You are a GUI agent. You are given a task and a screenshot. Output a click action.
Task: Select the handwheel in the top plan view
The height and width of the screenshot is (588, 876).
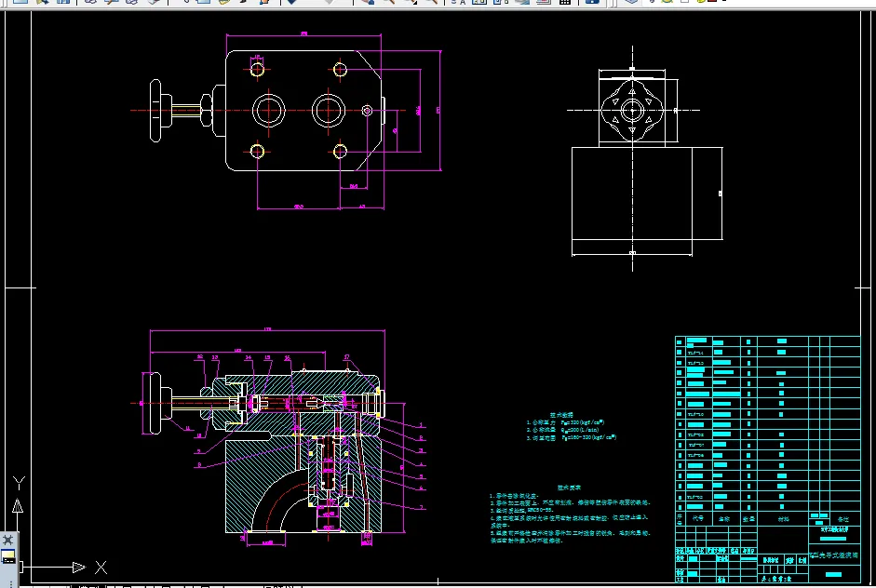tap(155, 111)
